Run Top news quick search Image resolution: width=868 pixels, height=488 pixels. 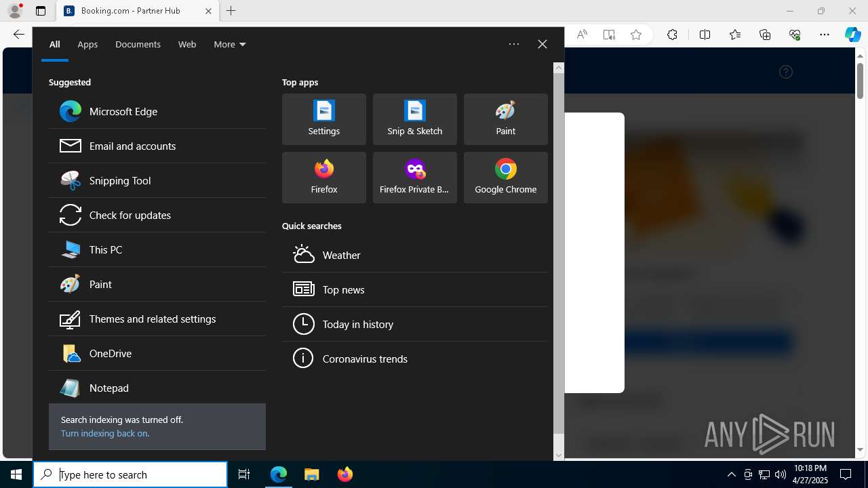[415, 289]
